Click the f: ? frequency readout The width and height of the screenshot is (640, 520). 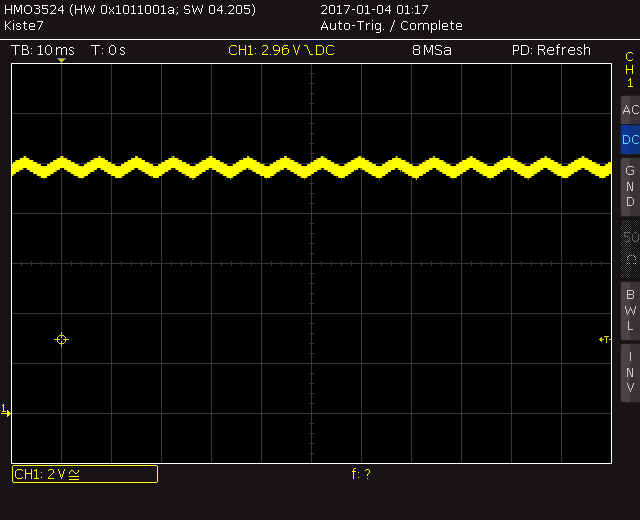pos(361,474)
